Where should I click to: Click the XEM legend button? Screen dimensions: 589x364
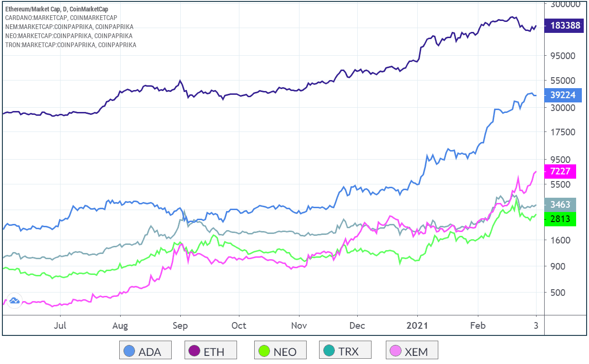[412, 351]
